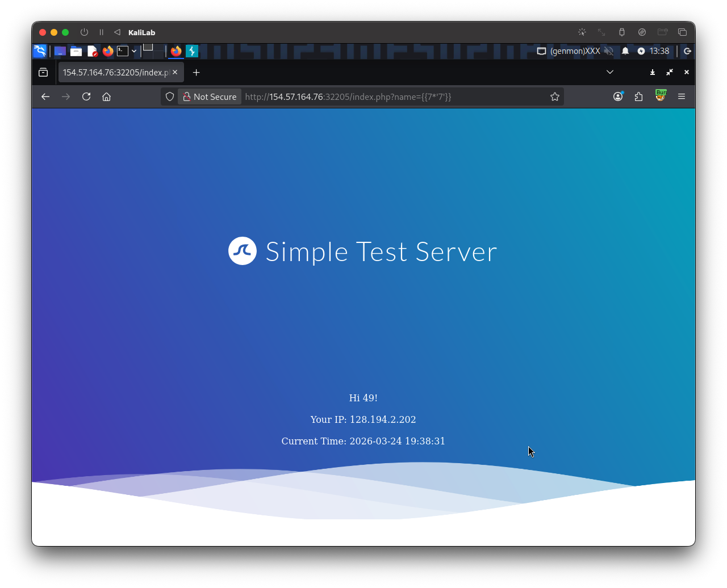This screenshot has width=727, height=588.
Task: Expand the Not Secure warning badge
Action: pyautogui.click(x=209, y=96)
